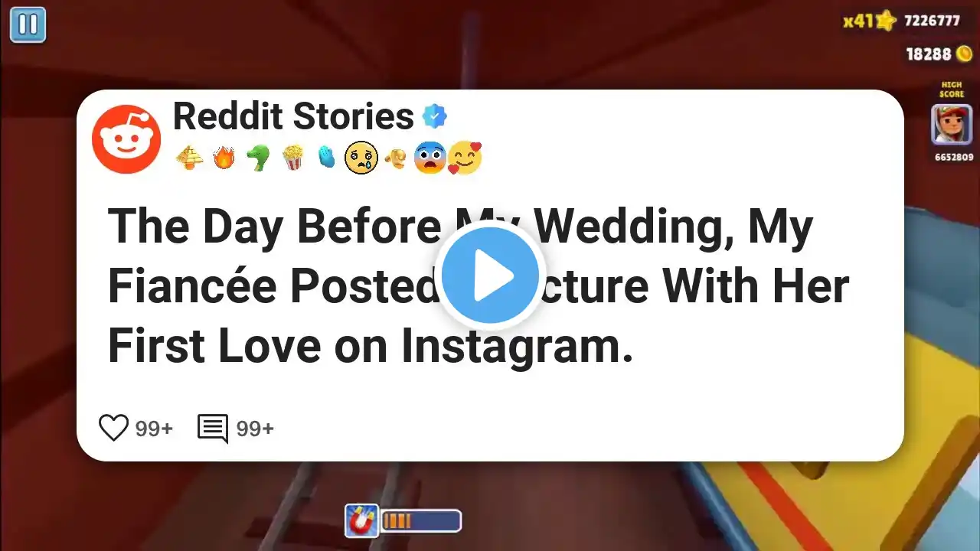980x551 pixels.
Task: Click the star score multiplier icon
Action: coord(886,21)
